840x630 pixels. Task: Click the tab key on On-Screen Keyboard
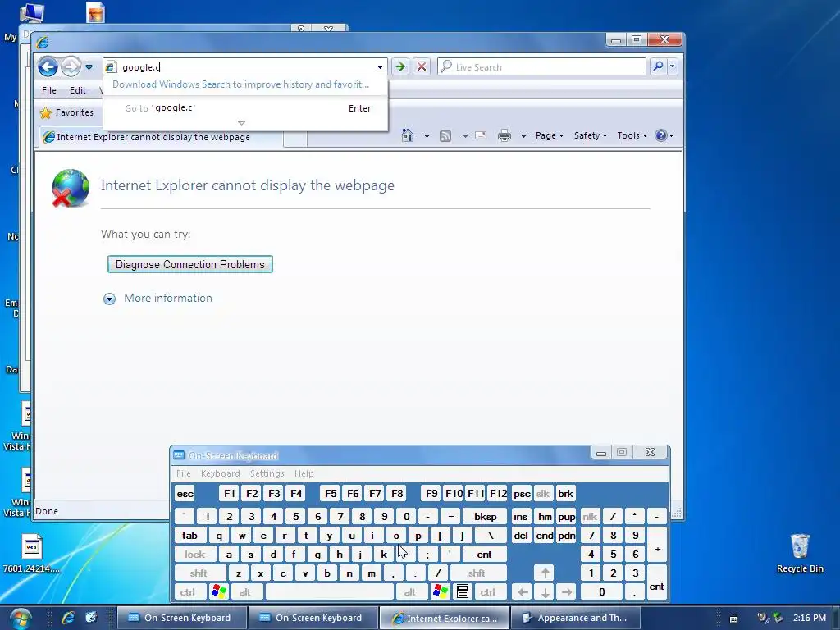pos(189,535)
